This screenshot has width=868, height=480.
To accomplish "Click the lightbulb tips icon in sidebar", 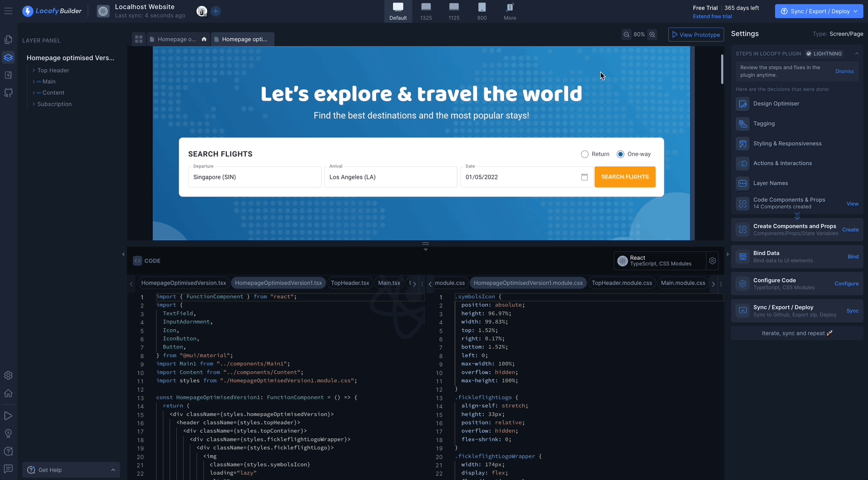I will tap(8, 433).
